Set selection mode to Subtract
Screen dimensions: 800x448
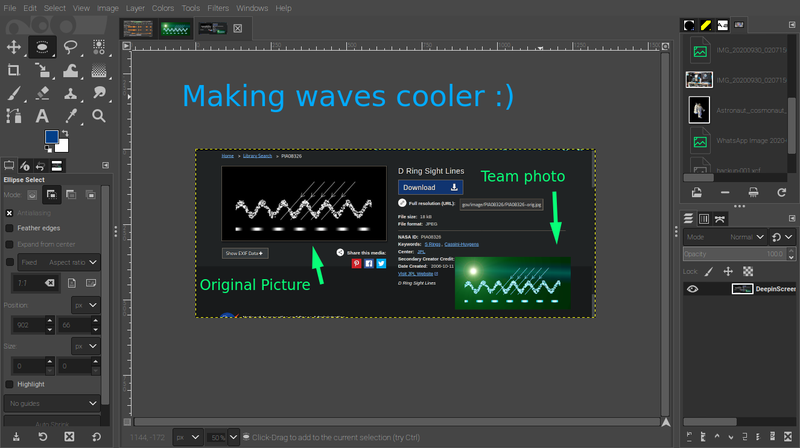pos(71,195)
